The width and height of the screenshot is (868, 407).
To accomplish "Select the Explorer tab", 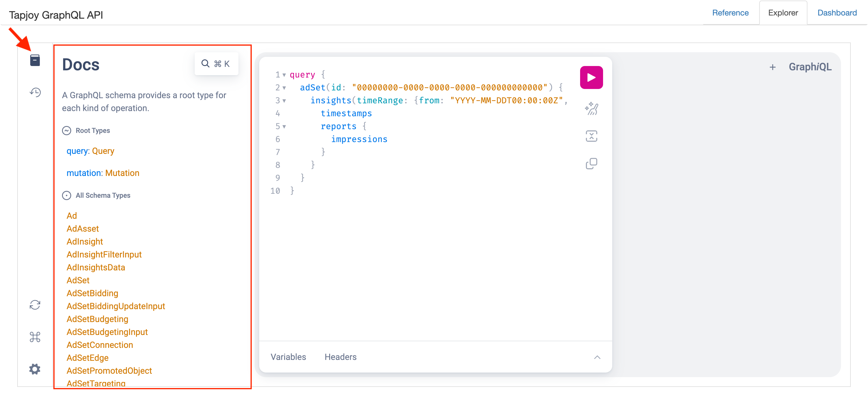I will (783, 13).
